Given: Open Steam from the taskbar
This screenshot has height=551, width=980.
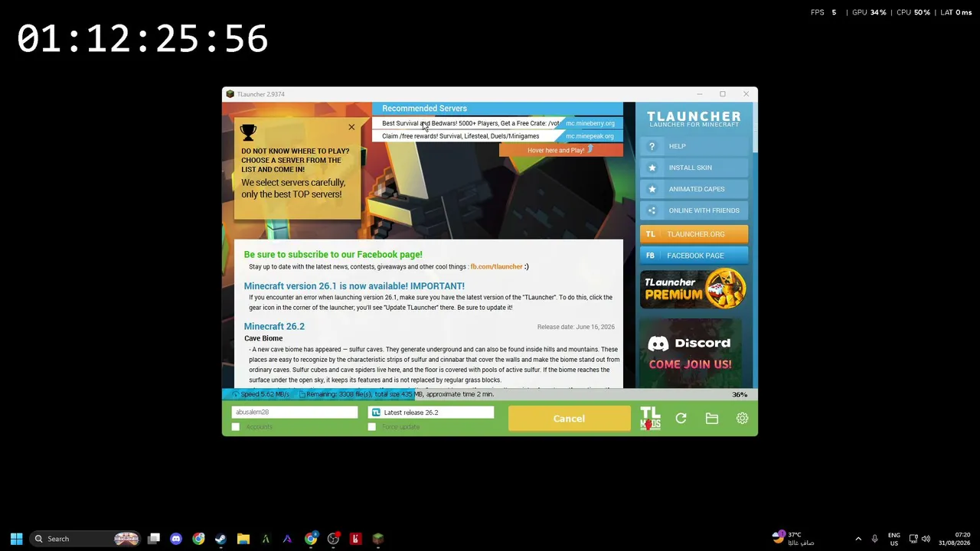Looking at the screenshot, I should 220,539.
